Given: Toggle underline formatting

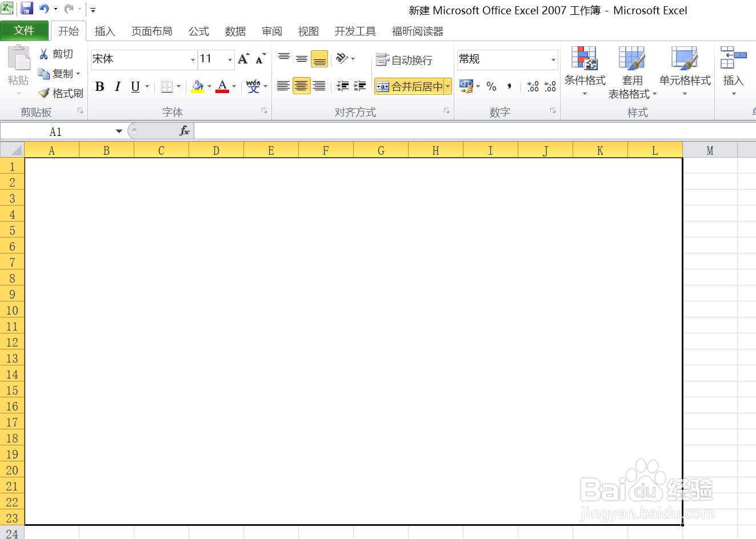Looking at the screenshot, I should 135,86.
